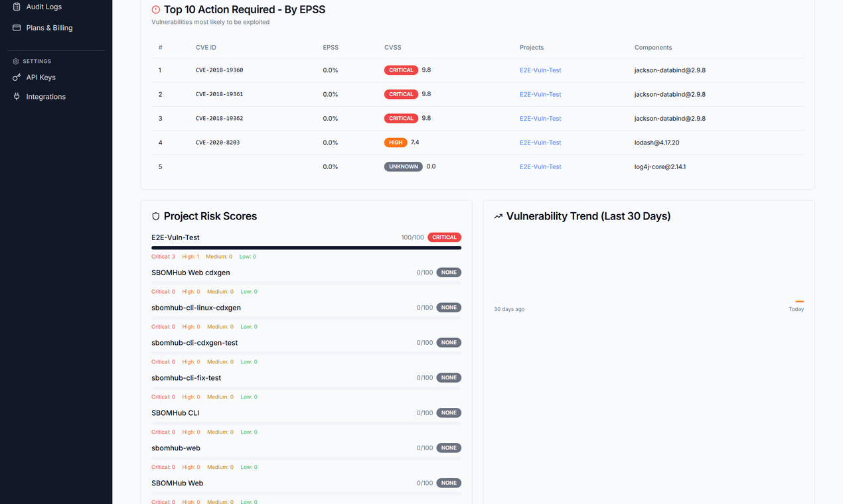The height and width of the screenshot is (504, 843).
Task: Click the Components column header
Action: tap(653, 48)
